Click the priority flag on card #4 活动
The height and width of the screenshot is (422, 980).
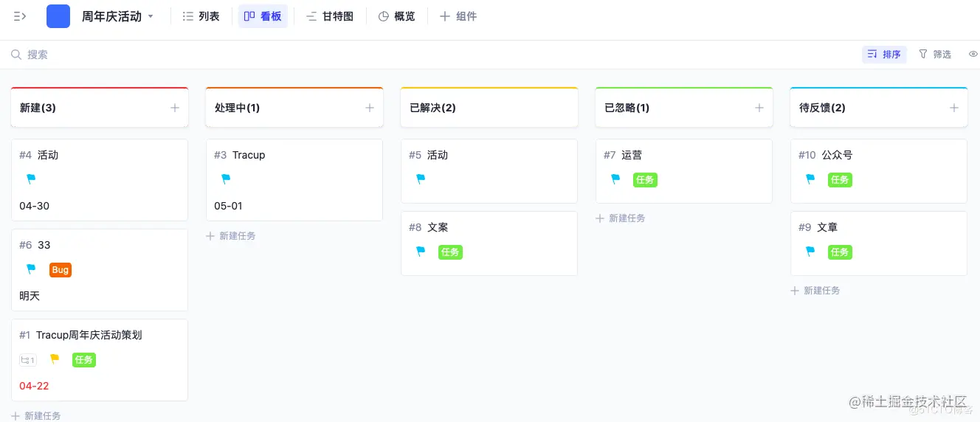(31, 179)
